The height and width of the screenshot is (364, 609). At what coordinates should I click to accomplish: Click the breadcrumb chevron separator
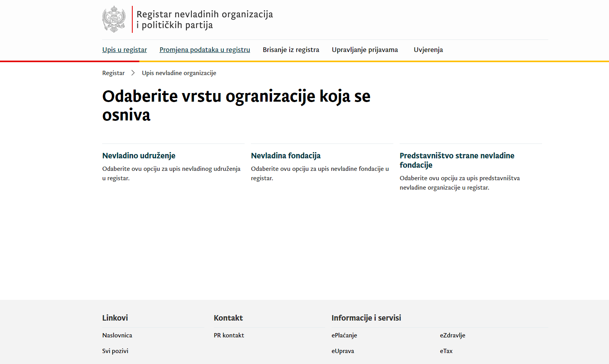coord(133,73)
